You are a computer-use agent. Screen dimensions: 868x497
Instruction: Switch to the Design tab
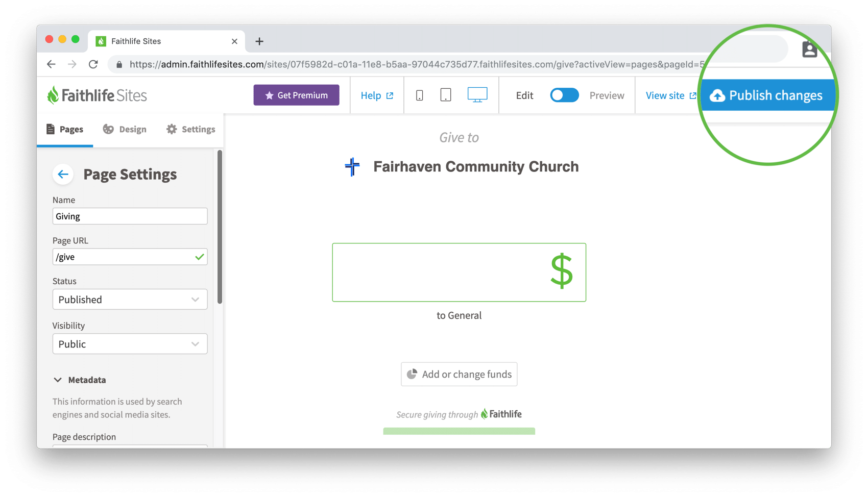pyautogui.click(x=125, y=129)
